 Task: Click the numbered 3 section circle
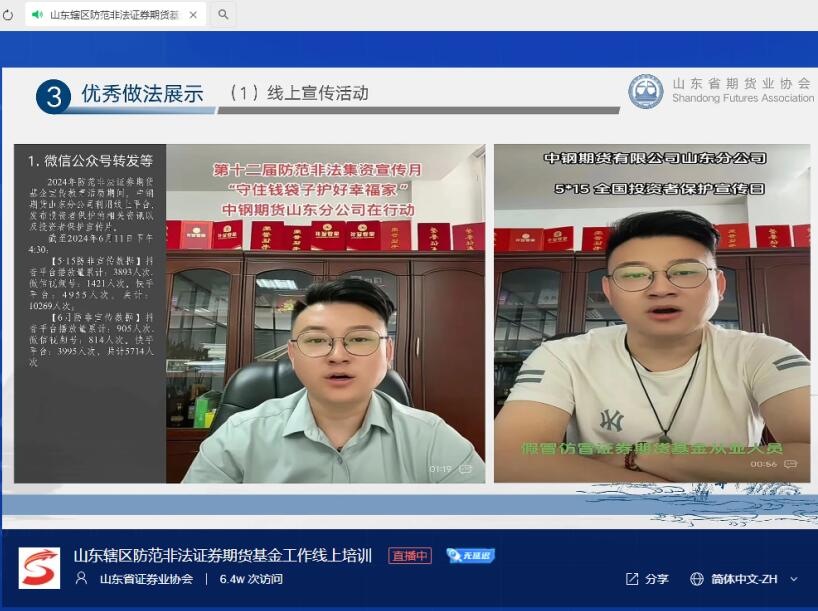pyautogui.click(x=53, y=97)
